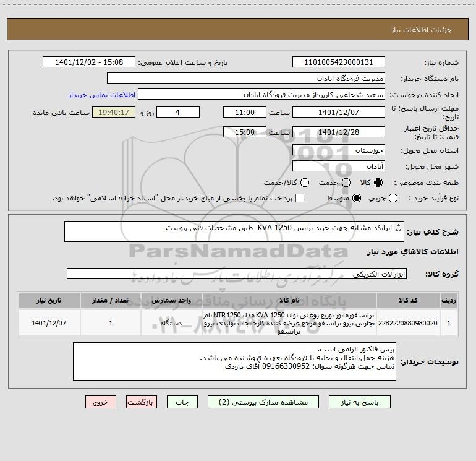
Task: Click the scroll stepper in description box
Action: [399, 228]
